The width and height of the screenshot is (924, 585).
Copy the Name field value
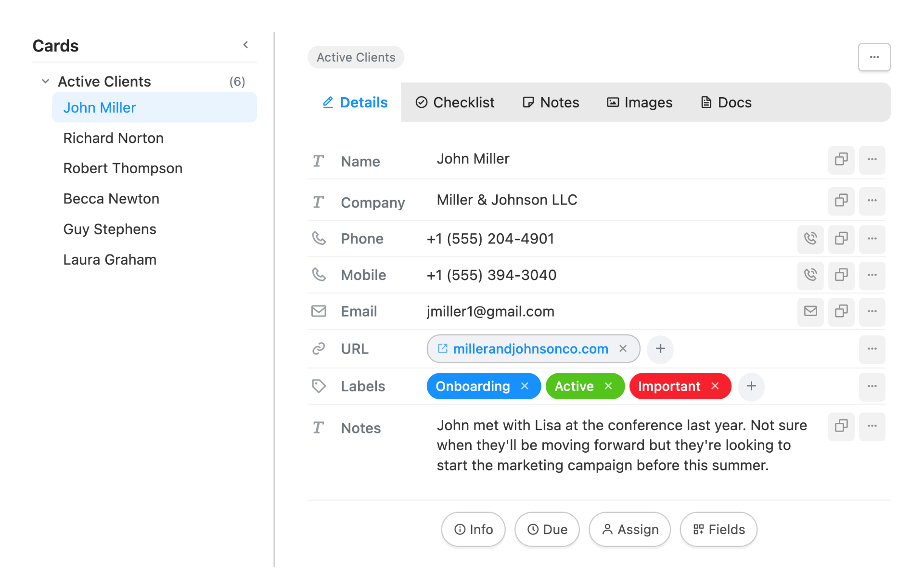(841, 159)
